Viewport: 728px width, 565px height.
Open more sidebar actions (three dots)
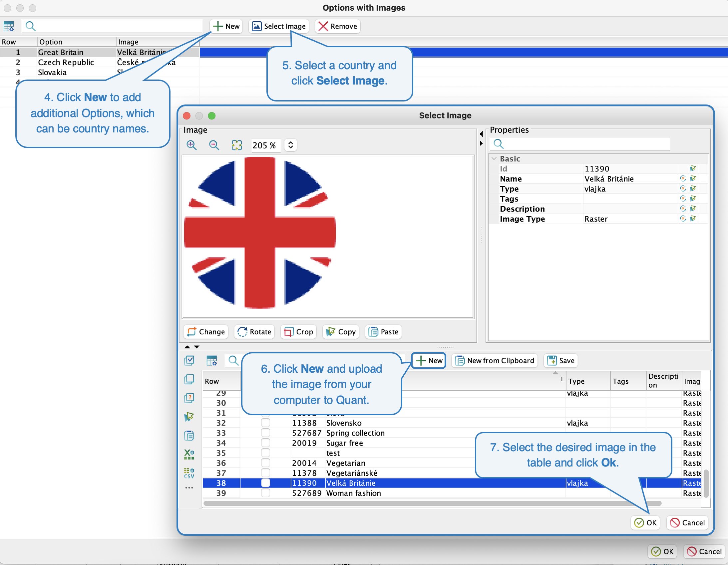(189, 488)
